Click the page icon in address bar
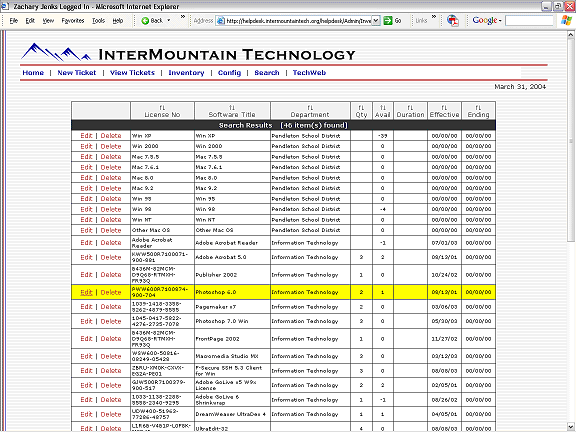Screen dimensions: 576x432 [221, 21]
